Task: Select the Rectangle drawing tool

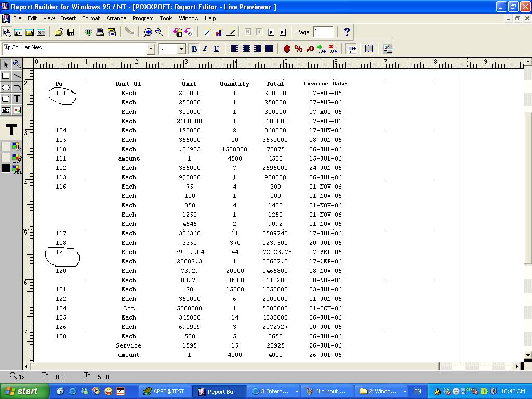Action: pos(6,76)
